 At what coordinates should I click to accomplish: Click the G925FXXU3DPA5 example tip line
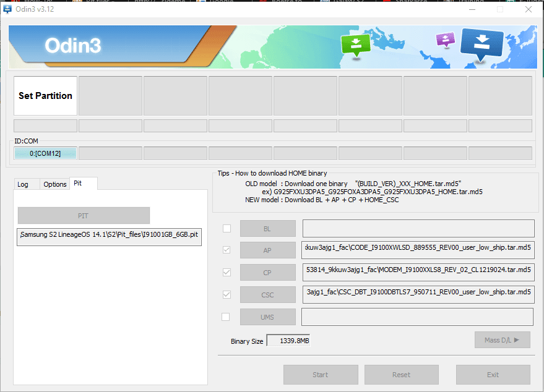coord(373,192)
